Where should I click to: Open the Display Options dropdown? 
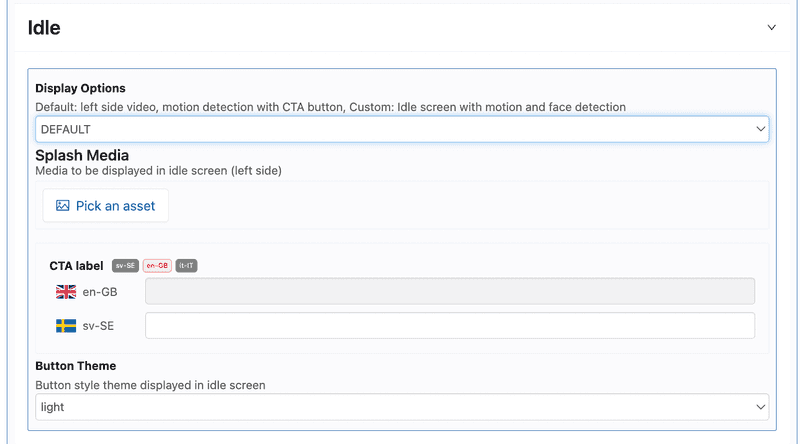(x=402, y=129)
